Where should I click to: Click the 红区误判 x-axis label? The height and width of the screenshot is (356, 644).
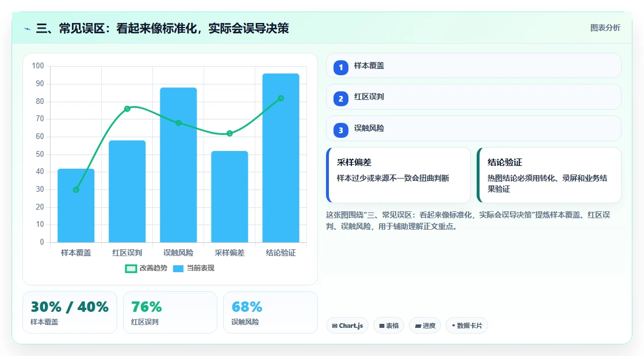[127, 253]
